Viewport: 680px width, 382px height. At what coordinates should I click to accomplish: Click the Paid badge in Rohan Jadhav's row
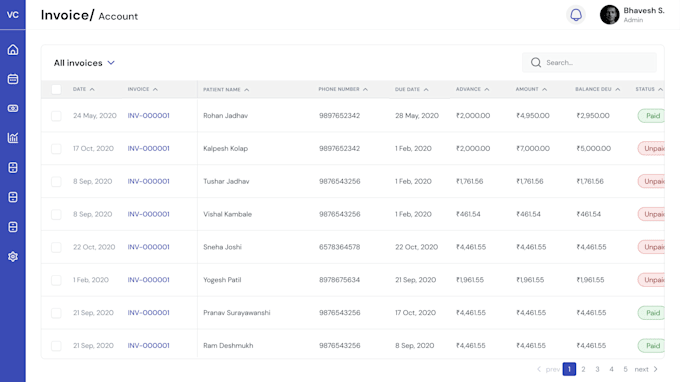tap(651, 116)
